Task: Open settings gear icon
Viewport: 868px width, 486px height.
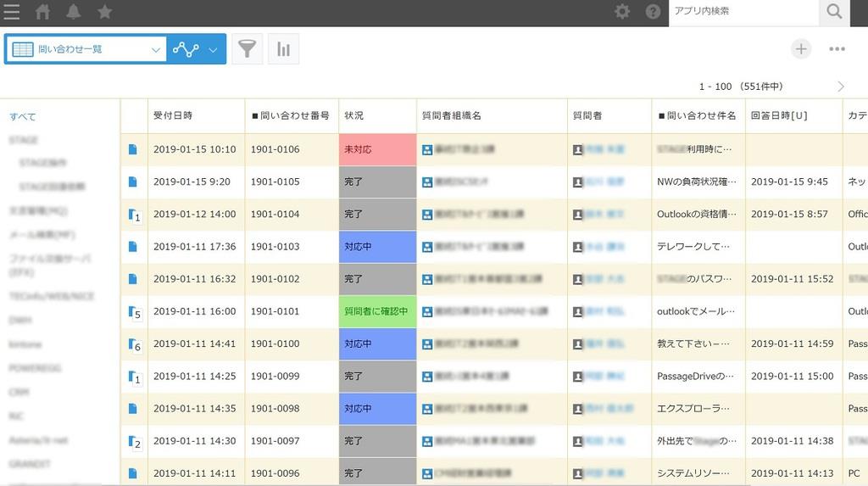Action: pos(622,12)
